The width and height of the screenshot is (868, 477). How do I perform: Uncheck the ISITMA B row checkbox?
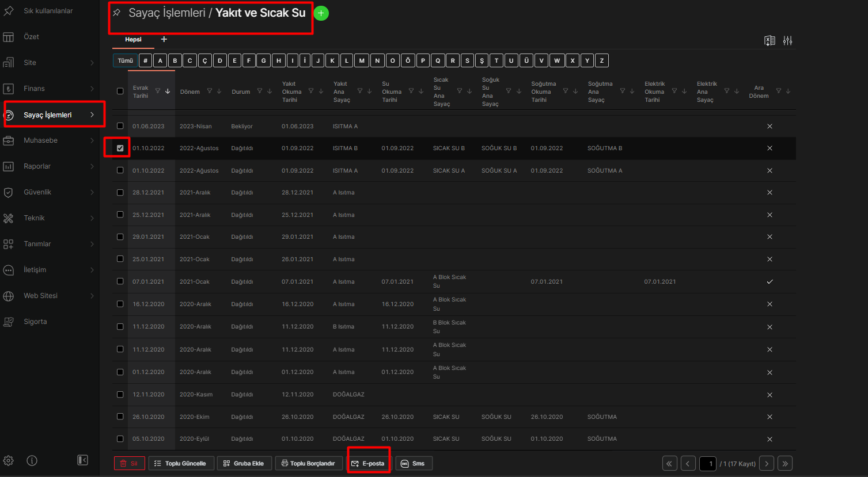pyautogui.click(x=120, y=148)
